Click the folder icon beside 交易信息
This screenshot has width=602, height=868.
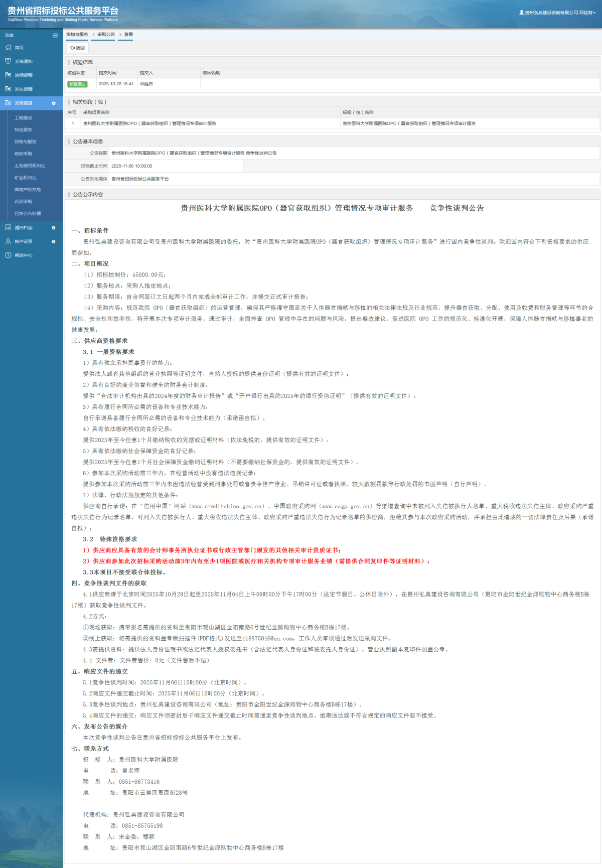(8, 102)
